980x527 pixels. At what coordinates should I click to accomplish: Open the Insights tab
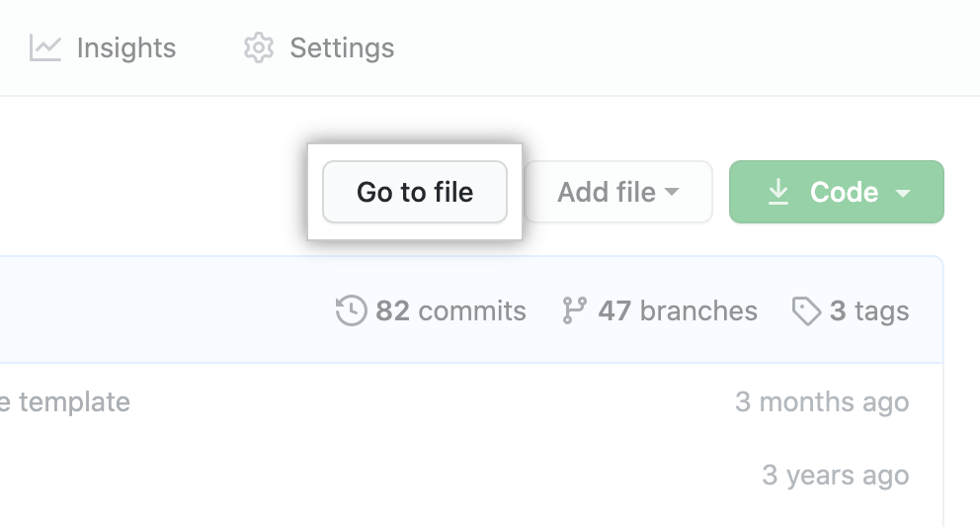coord(125,47)
